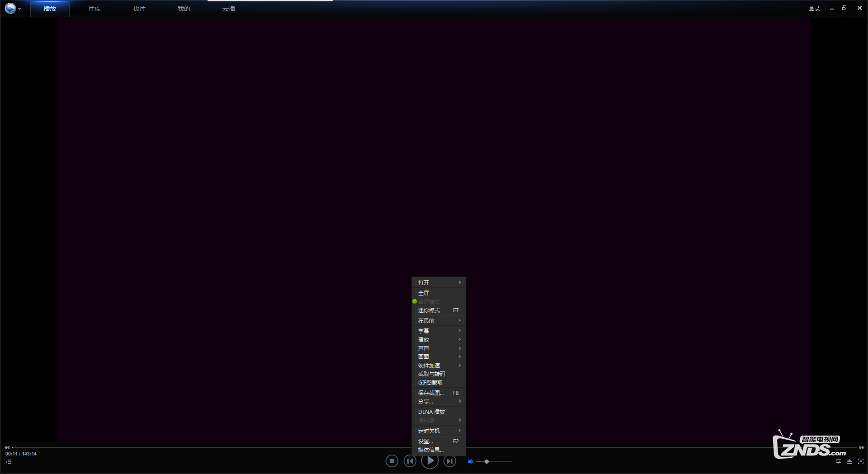Expand the 分享... submenu
Viewport: 868px width, 474px height.
439,402
